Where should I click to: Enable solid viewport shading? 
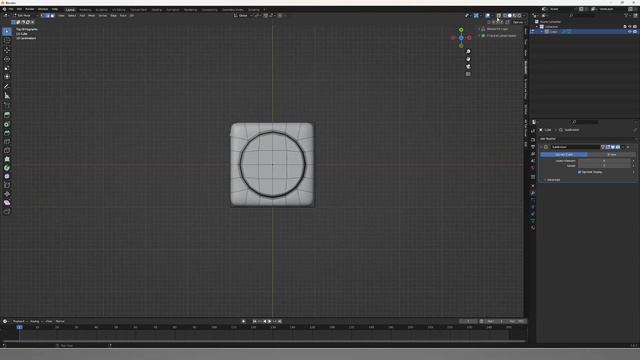tap(510, 16)
